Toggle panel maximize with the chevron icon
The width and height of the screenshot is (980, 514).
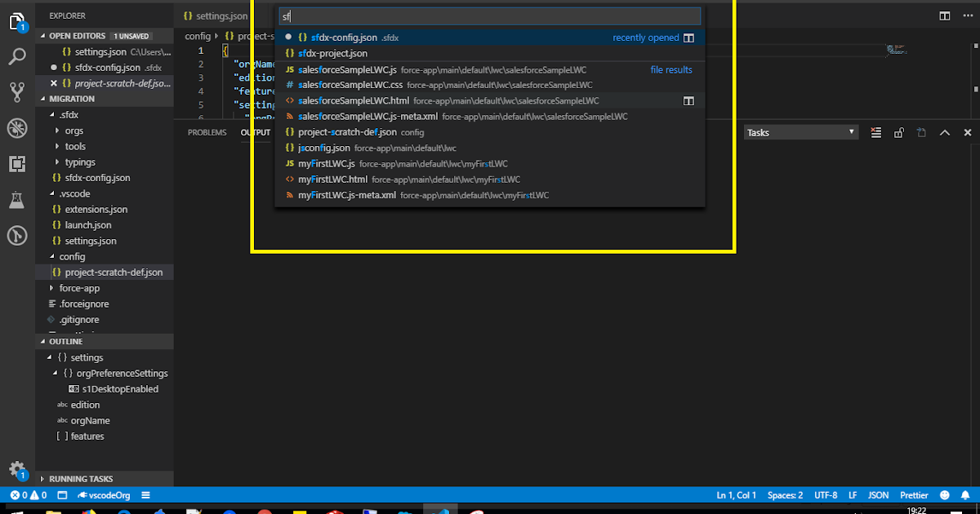[x=945, y=131]
